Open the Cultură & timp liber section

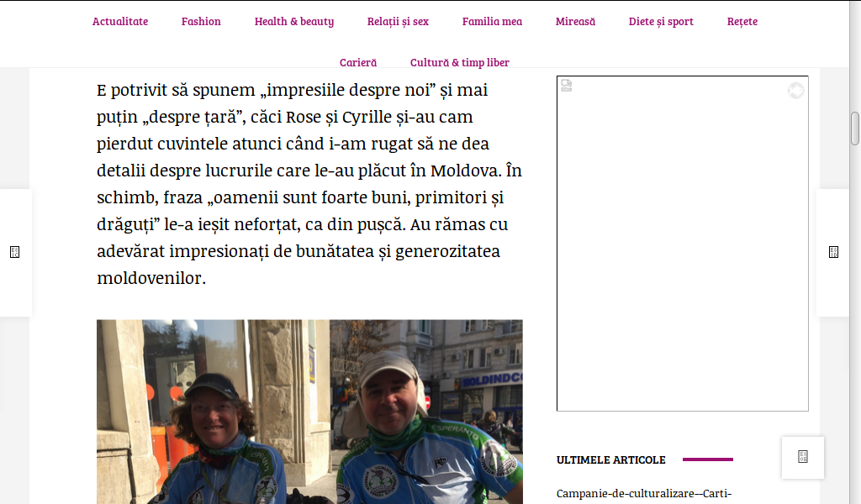pos(460,62)
